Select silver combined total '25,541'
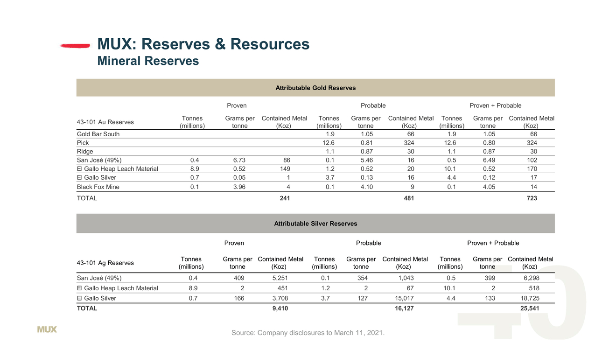This screenshot has height=364, width=616. point(529,308)
